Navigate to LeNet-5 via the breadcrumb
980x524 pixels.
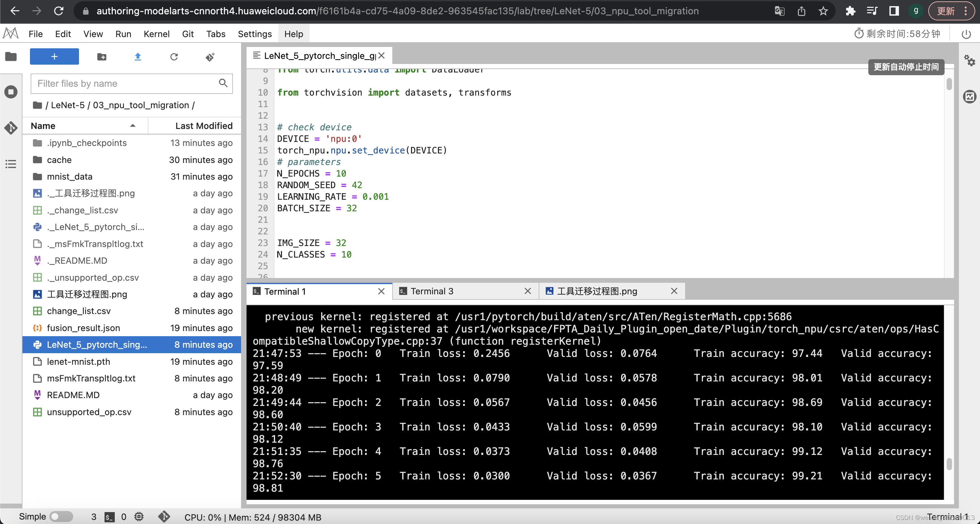coord(67,105)
